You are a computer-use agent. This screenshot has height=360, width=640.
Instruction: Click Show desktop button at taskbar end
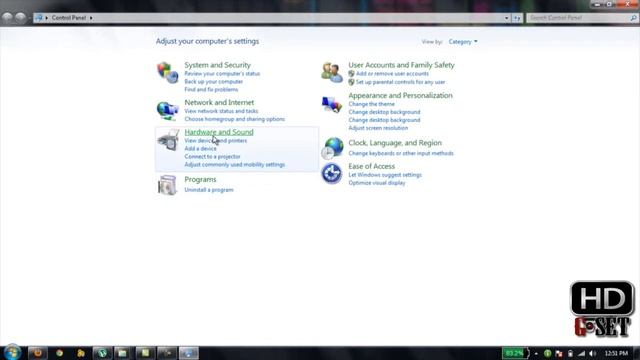pyautogui.click(x=636, y=353)
